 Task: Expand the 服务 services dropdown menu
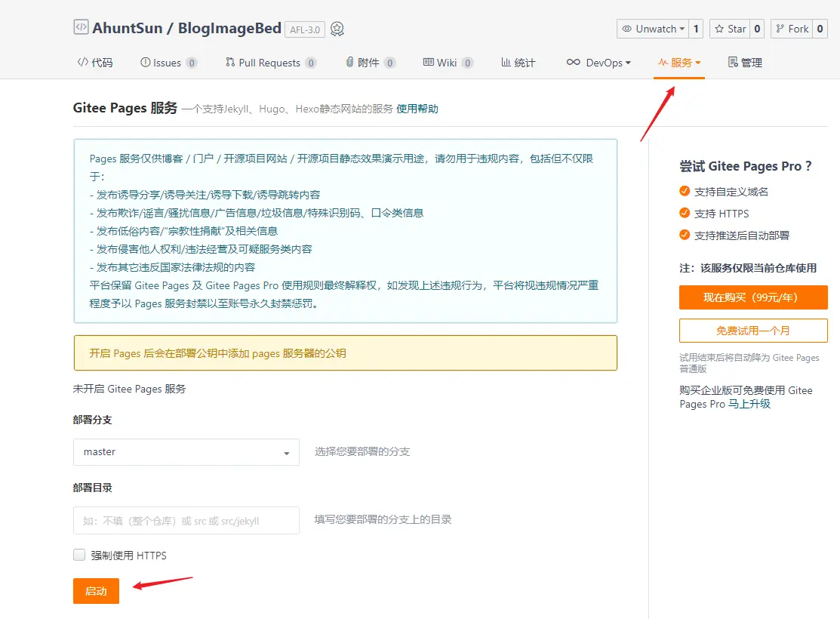679,63
